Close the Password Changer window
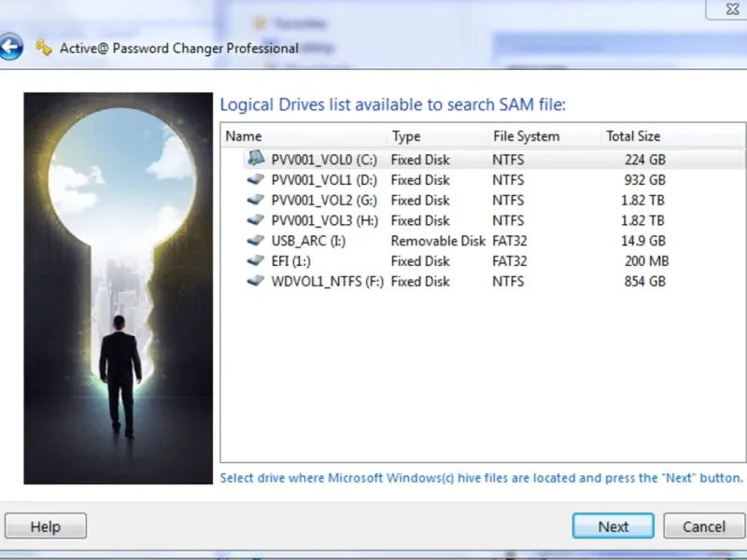Viewport: 747px width, 560px height. pos(731,9)
